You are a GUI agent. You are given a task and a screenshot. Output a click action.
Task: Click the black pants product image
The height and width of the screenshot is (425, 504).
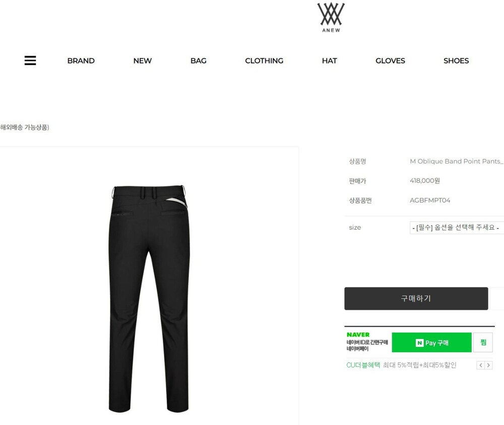149,299
